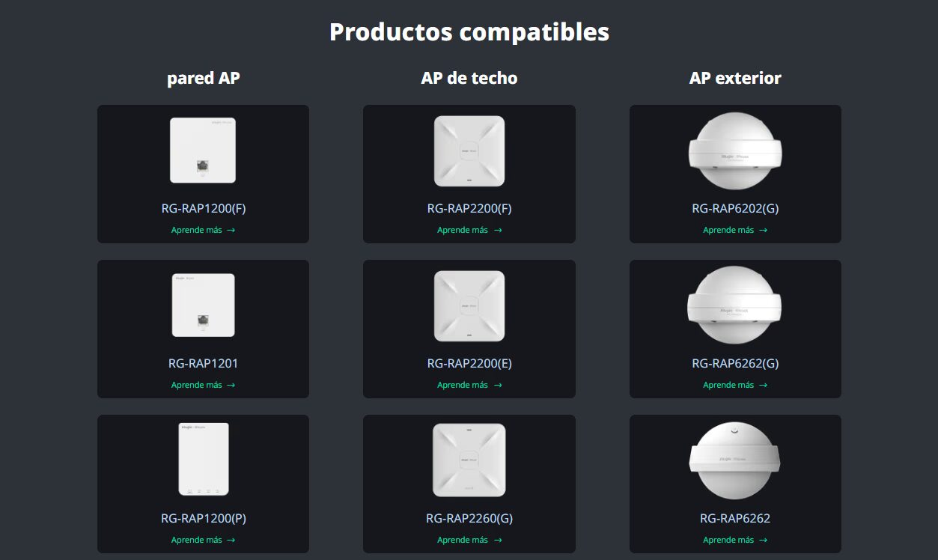The height and width of the screenshot is (560, 938).
Task: Click the AP de techo column heading
Action: 469,78
